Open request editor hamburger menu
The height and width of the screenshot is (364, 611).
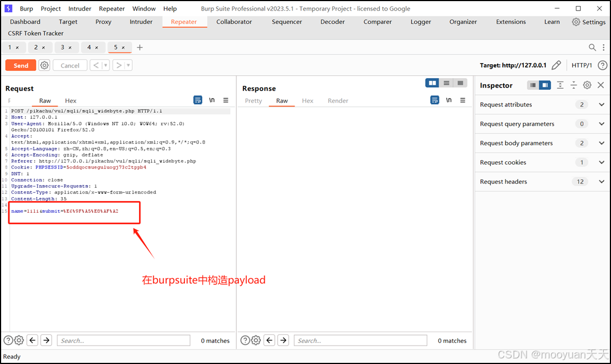226,100
